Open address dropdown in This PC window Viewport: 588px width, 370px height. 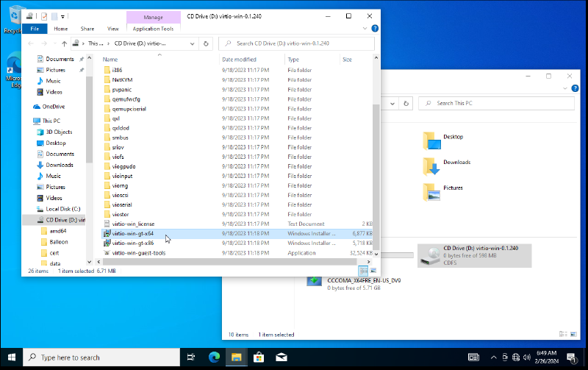(x=392, y=104)
